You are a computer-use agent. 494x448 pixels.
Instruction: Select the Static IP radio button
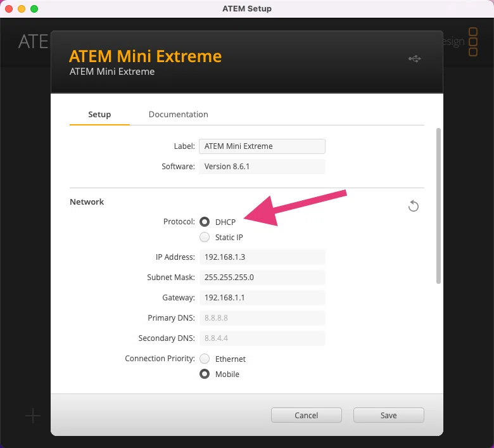205,237
